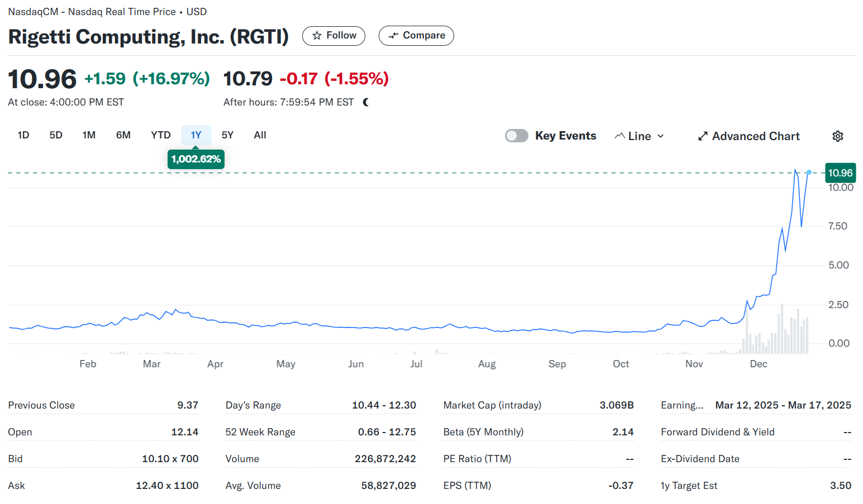Viewport: 863px width, 504px height.
Task: Click the Ask value 12.40 x 1100
Action: point(167,486)
